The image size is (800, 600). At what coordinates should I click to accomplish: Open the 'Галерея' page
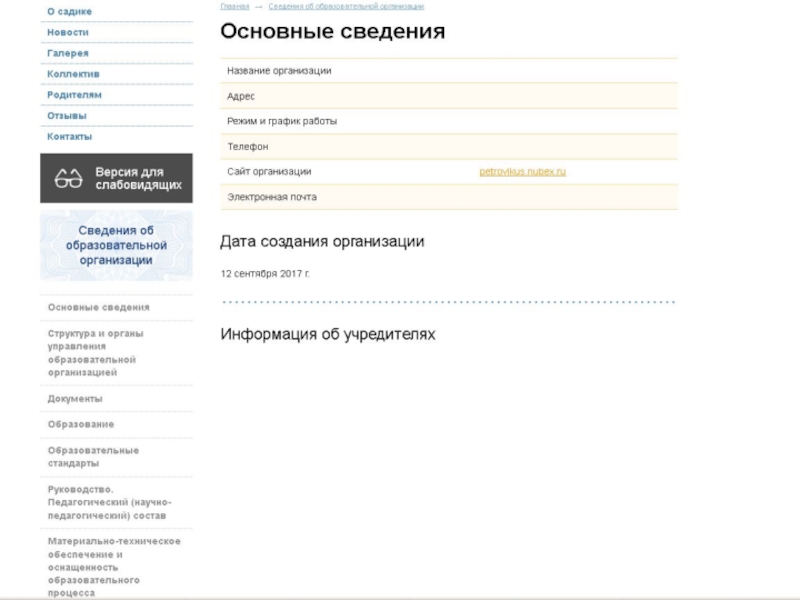[x=68, y=53]
